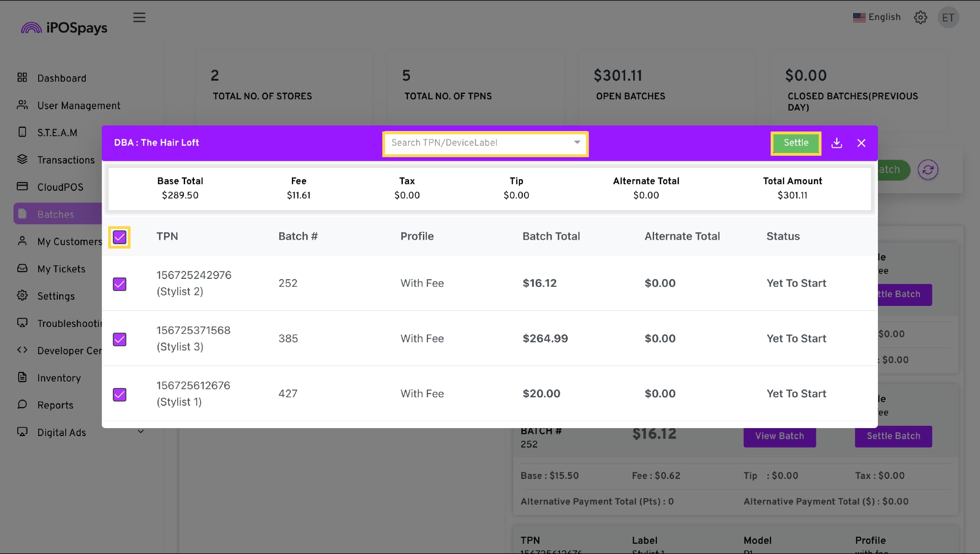The height and width of the screenshot is (554, 980).
Task: Click the settings gear in top bar
Action: [920, 18]
